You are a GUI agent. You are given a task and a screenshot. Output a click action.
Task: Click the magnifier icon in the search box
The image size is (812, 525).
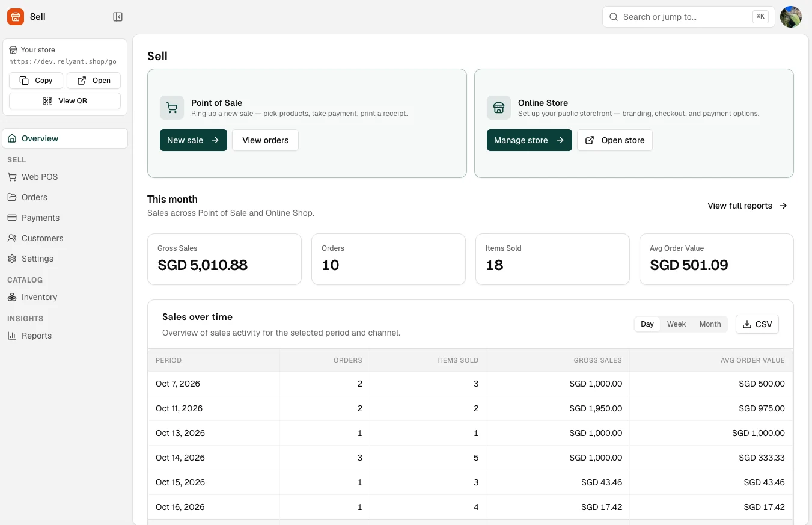click(x=614, y=17)
